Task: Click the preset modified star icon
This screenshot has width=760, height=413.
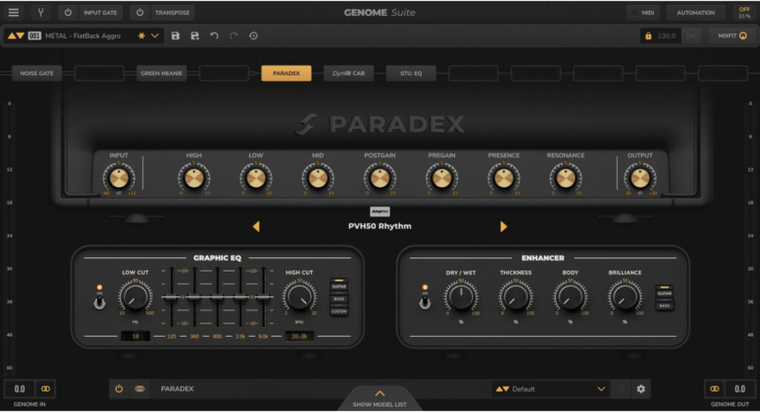Action: pos(142,36)
